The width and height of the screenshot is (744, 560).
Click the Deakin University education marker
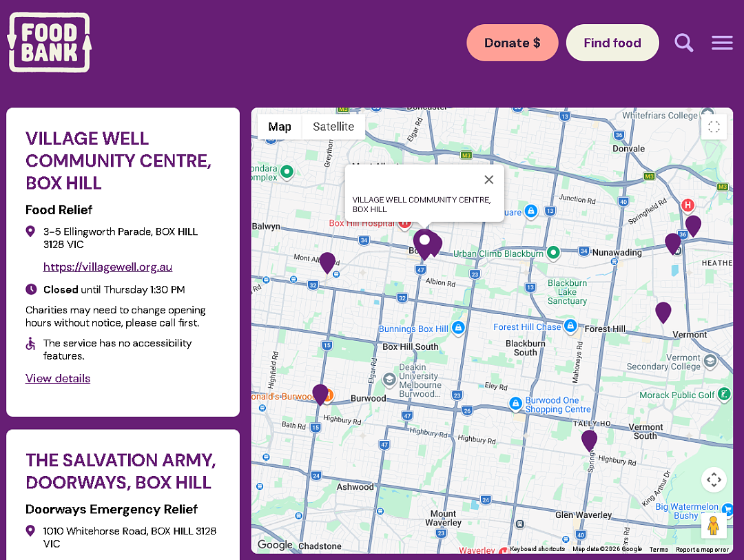[x=389, y=379]
